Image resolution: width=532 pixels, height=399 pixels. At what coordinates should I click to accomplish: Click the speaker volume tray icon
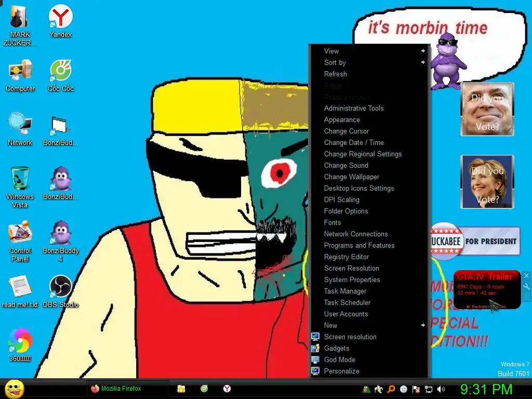(x=441, y=389)
